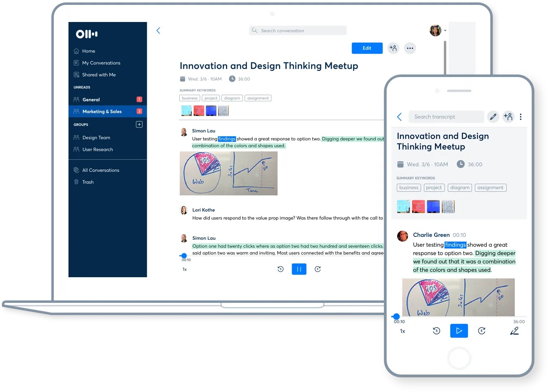Select the diagram keyword tag on laptop
This screenshot has height=392, width=549.
[232, 98]
